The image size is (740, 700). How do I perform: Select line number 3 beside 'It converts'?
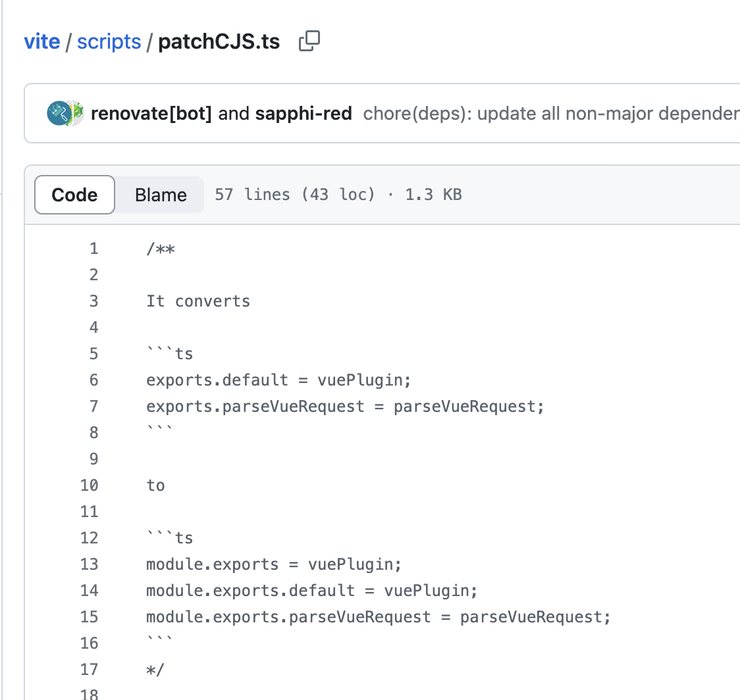93,301
